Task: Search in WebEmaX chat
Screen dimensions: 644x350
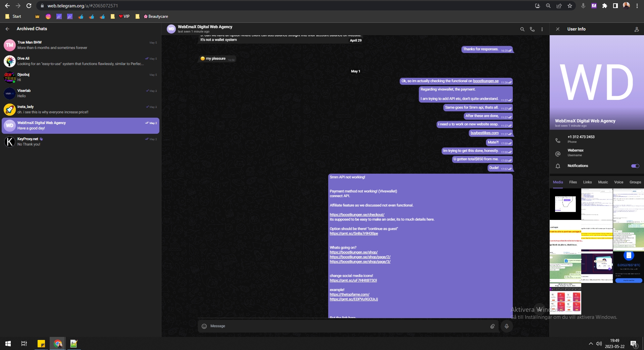Action: [522, 29]
